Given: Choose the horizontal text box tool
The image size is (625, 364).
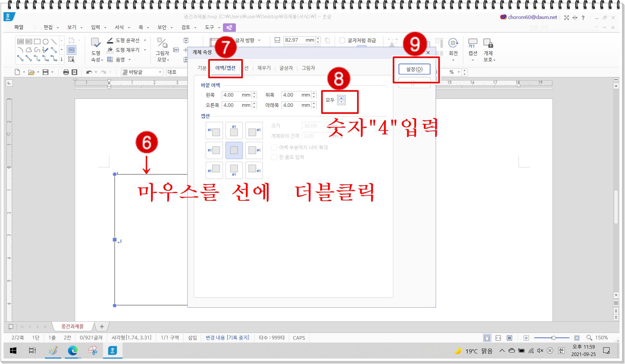Looking at the screenshot, I should [21, 41].
